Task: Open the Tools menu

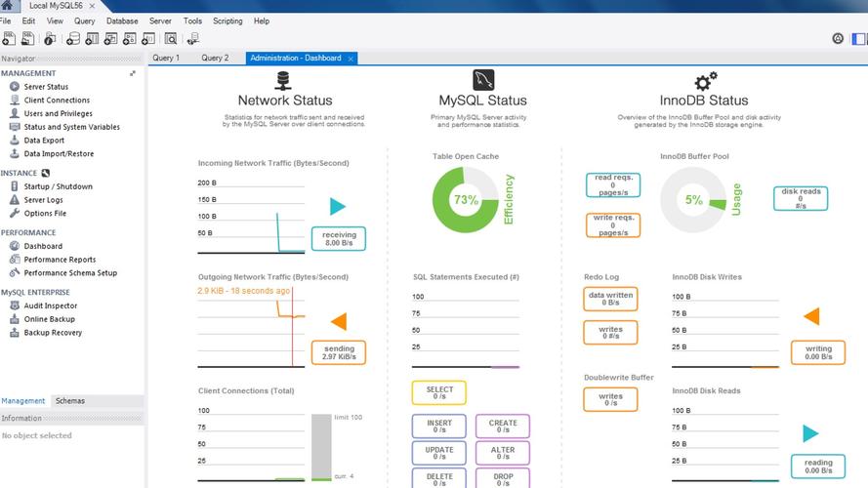Action: [192, 21]
